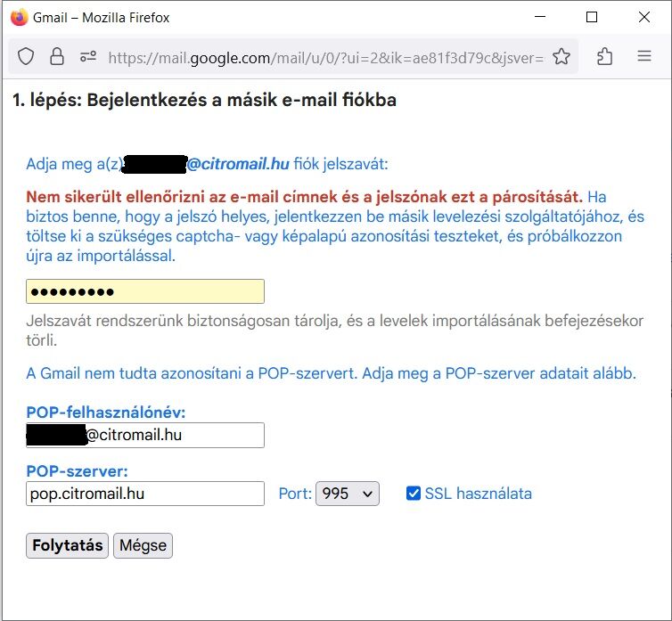Viewport: 672px width, 621px height.
Task: Cancel with the Mégse button
Action: coord(143,545)
